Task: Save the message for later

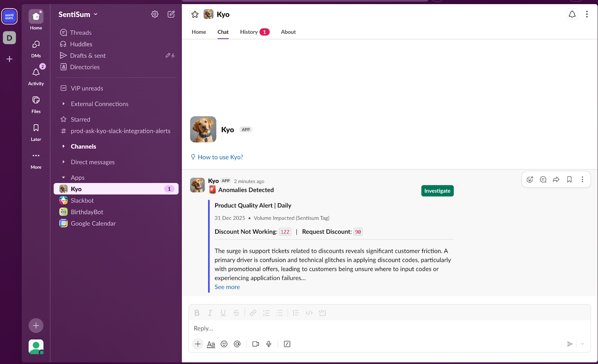Action: pyautogui.click(x=569, y=179)
